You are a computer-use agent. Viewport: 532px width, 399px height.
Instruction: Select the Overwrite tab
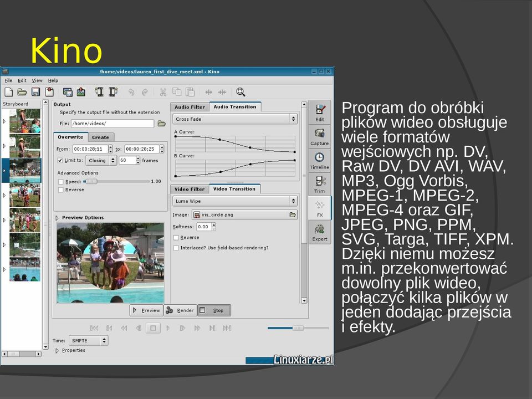click(70, 137)
